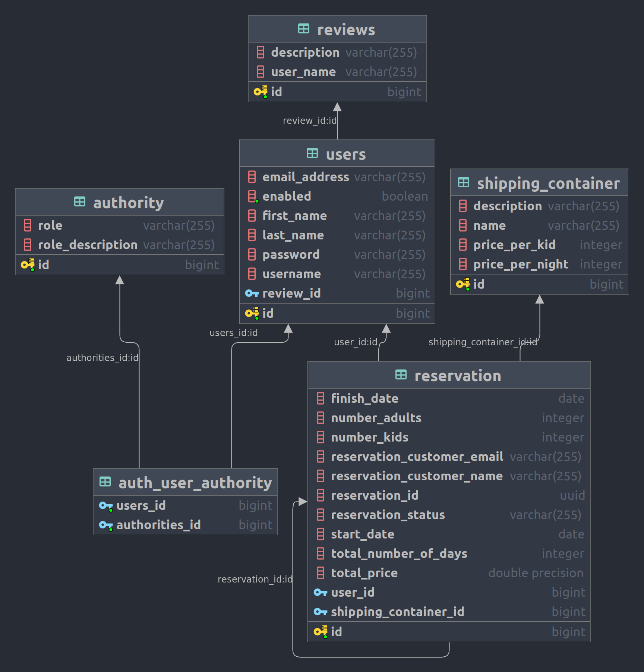Click the column icon next to reservation_status

coord(321,515)
